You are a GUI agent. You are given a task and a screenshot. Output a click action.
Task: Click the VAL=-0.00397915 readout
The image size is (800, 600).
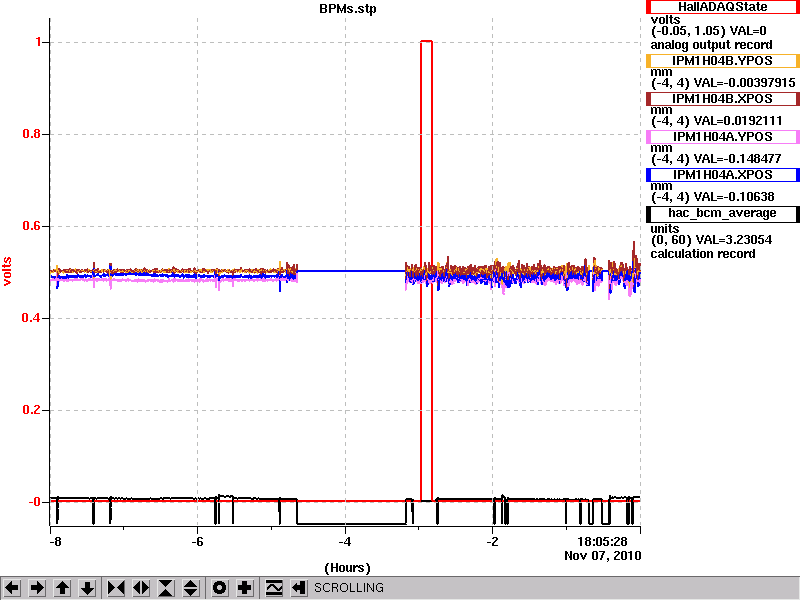click(745, 83)
